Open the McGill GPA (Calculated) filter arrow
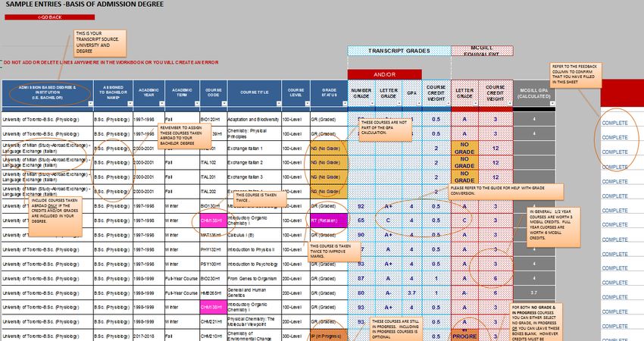The width and height of the screenshot is (644, 341). click(552, 104)
